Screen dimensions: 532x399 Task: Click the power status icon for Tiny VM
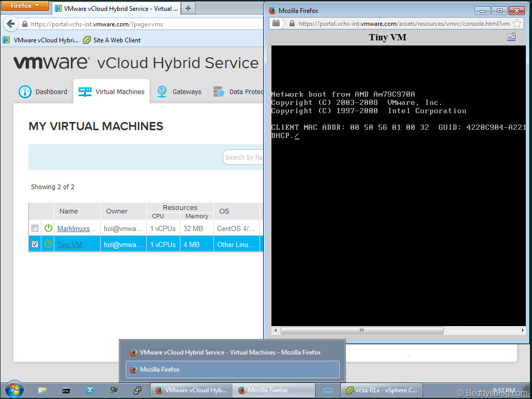click(x=49, y=243)
